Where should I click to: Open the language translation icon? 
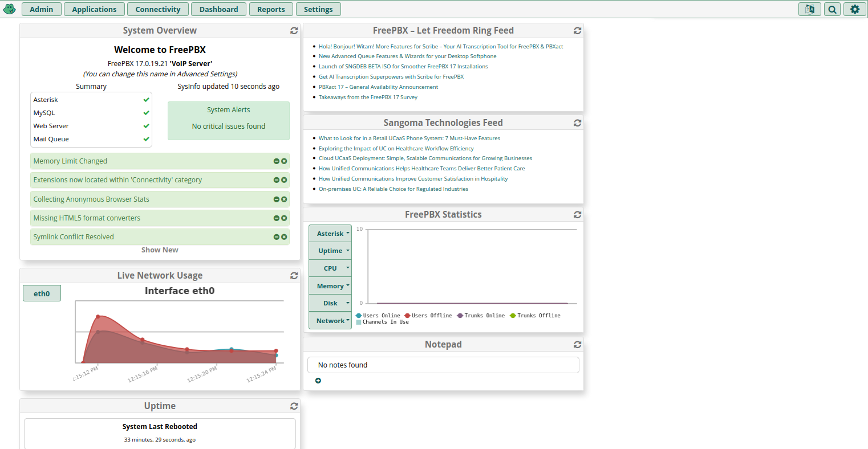click(809, 9)
